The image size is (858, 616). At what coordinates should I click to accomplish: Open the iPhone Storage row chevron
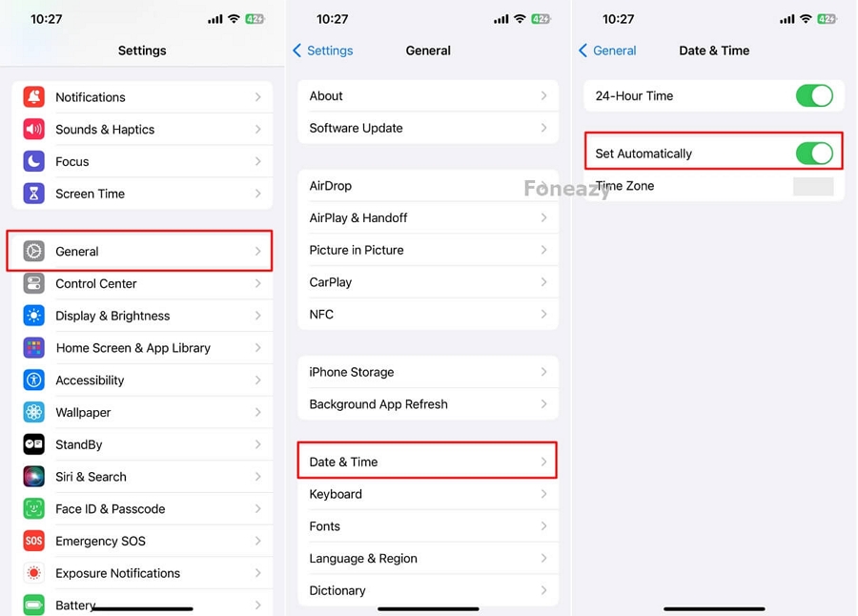pos(544,372)
